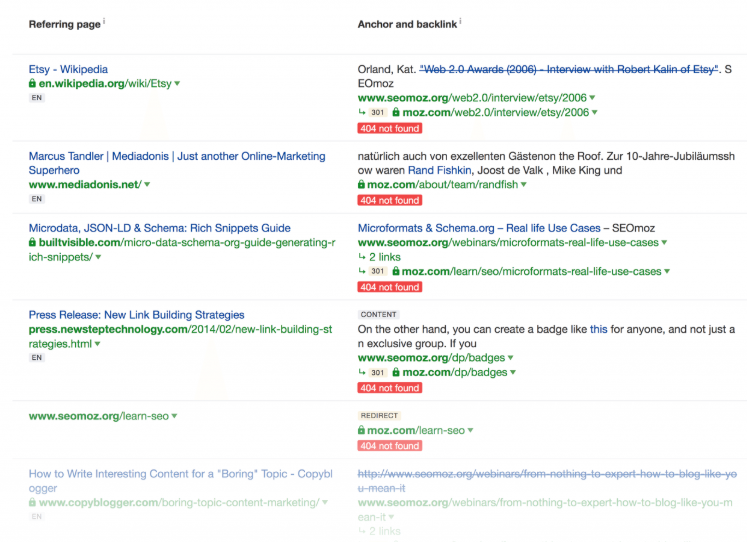Click the 'this' anchor link in badge text
747x542 pixels.
pos(598,329)
